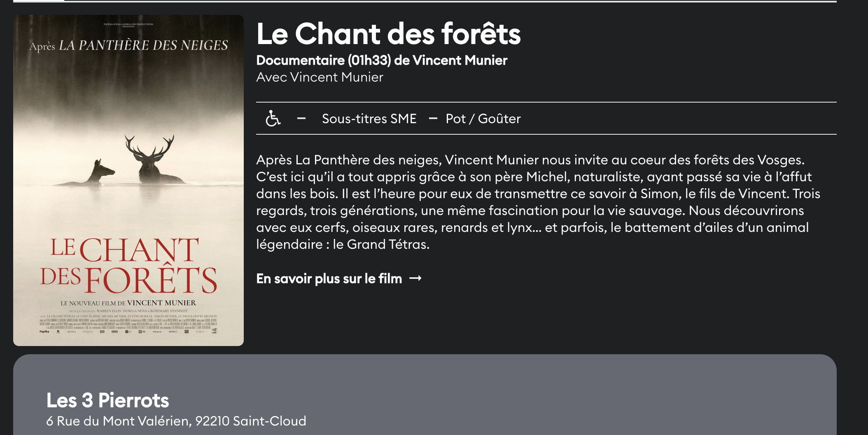Click the film title 'Le Chant des forêts'

388,34
